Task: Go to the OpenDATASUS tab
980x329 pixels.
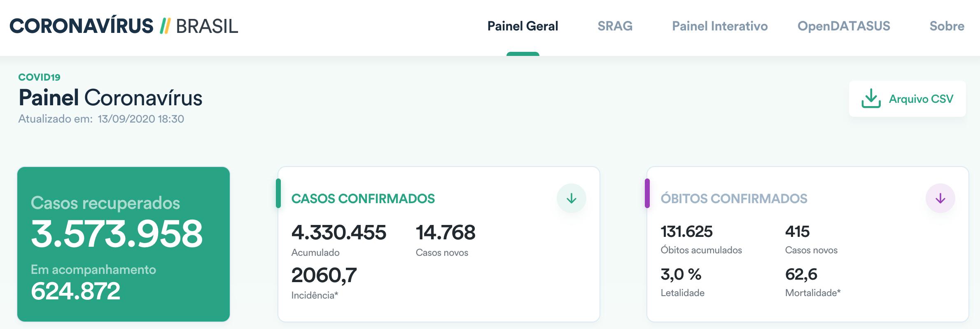Action: pos(844,26)
